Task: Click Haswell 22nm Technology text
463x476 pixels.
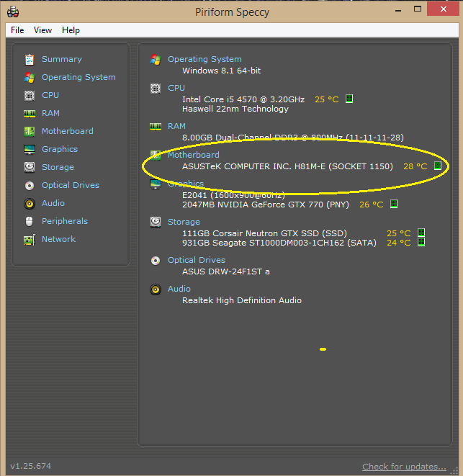Action: pyautogui.click(x=235, y=109)
